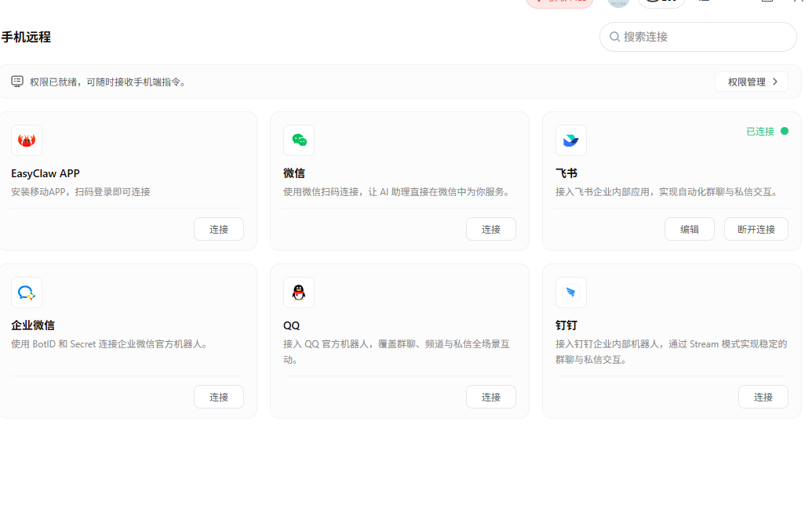Screen dimensions: 812x512
Task: Connect 微信 using its 连接 button
Action: point(491,229)
